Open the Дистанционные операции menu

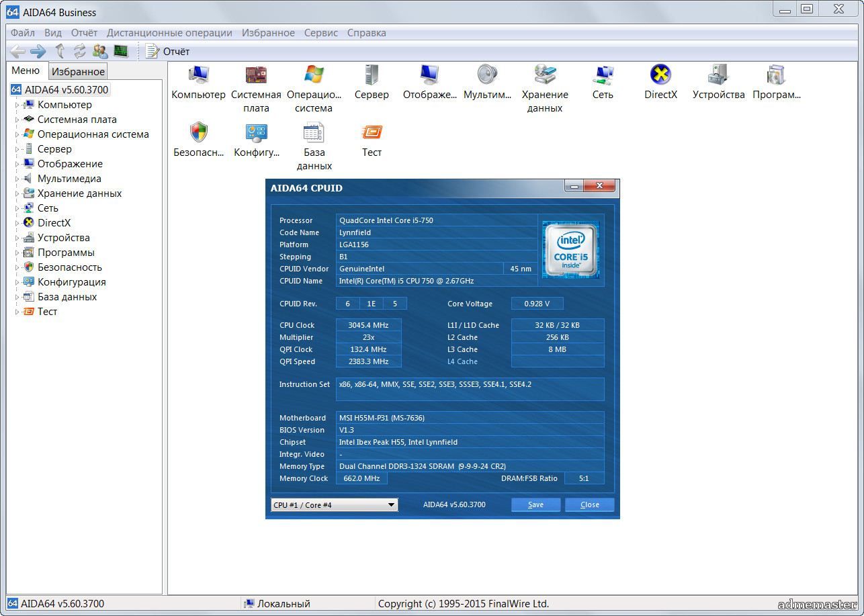(169, 32)
